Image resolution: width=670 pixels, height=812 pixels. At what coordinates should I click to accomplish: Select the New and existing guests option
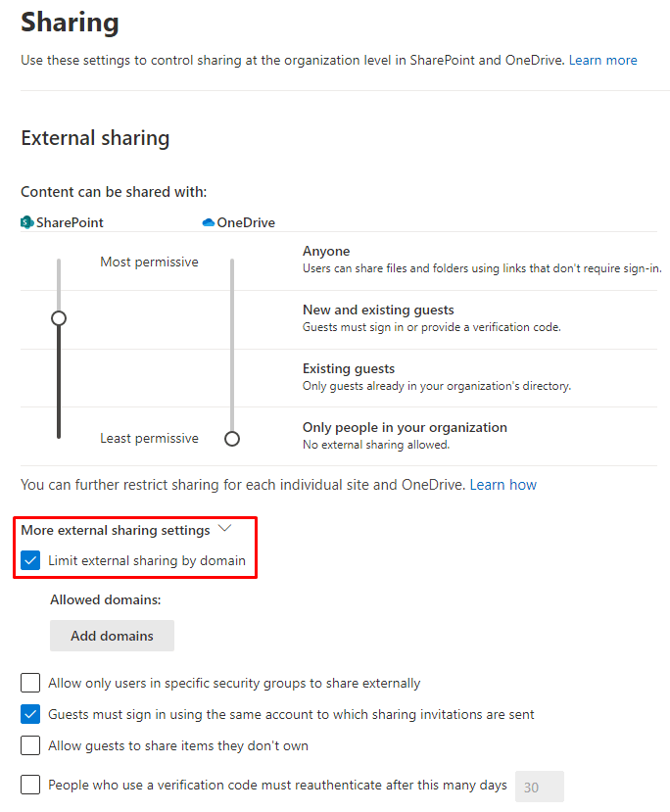(x=378, y=309)
